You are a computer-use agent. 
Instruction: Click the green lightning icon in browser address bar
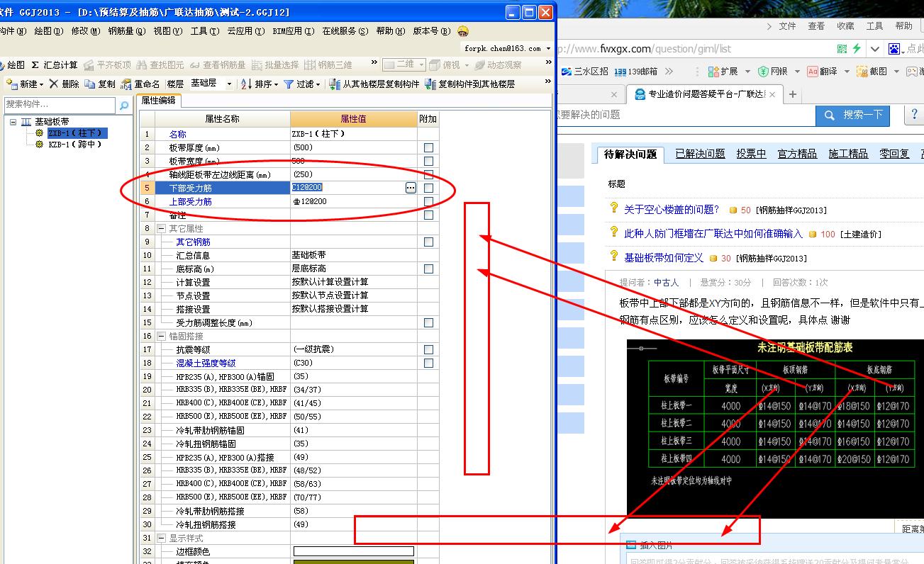click(857, 49)
